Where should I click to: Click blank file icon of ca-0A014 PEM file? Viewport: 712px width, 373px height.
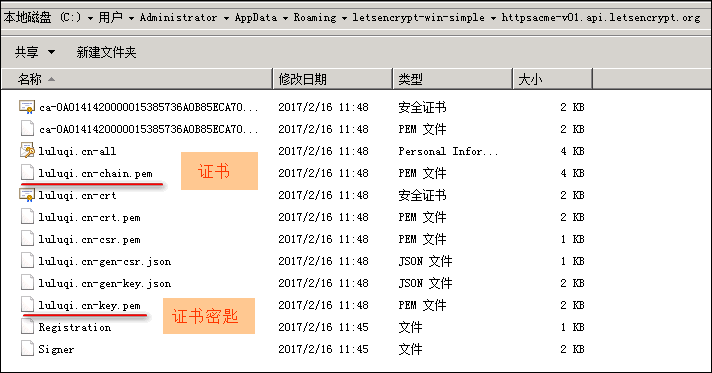[x=27, y=129]
